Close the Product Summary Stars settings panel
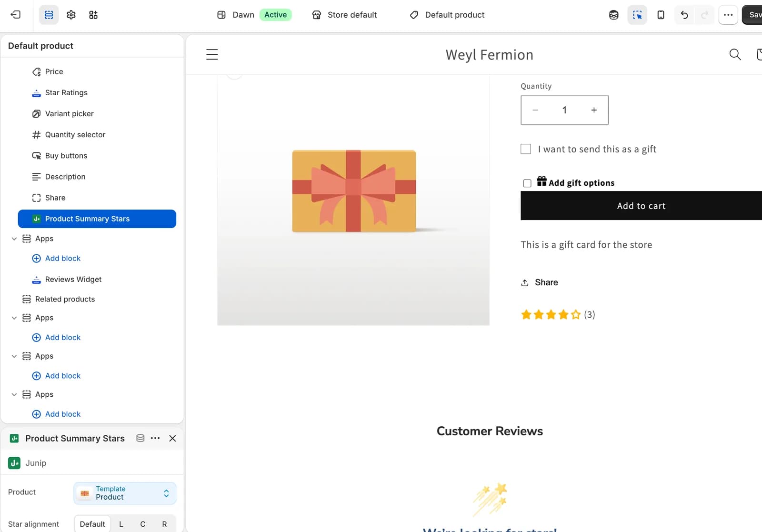The width and height of the screenshot is (762, 532). 172,438
